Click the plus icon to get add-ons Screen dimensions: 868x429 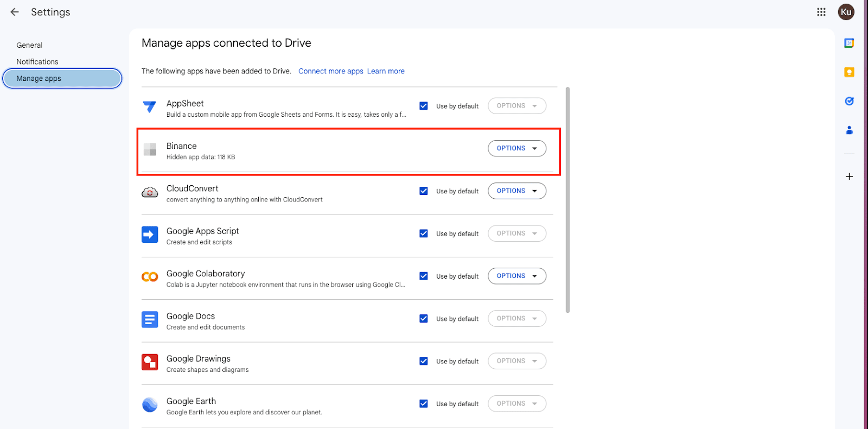coord(849,176)
